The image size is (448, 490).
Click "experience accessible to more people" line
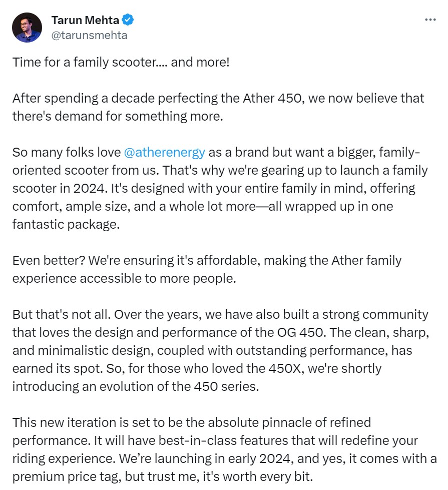pyautogui.click(x=124, y=278)
